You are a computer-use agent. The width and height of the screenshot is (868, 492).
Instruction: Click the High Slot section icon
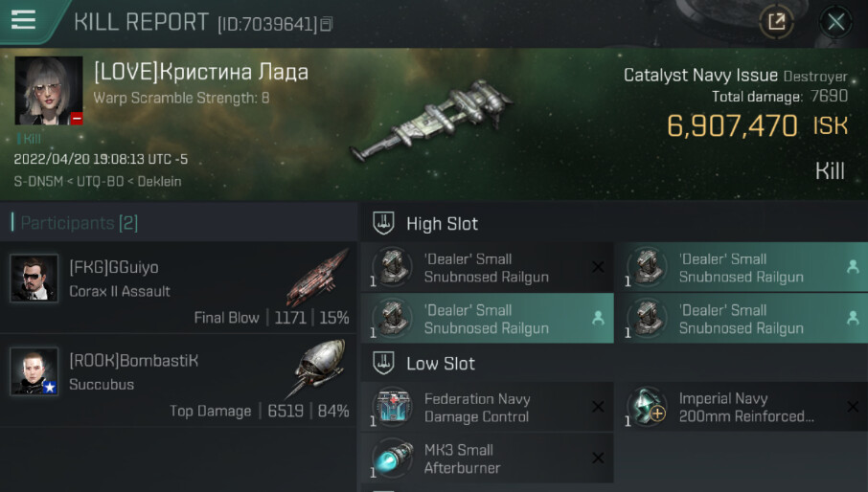[383, 223]
